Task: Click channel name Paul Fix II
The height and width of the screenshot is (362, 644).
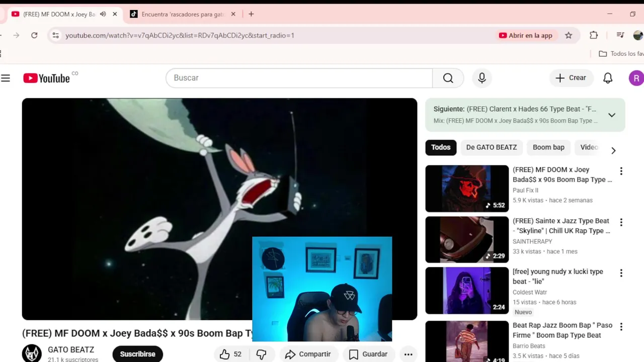Action: coord(525,190)
